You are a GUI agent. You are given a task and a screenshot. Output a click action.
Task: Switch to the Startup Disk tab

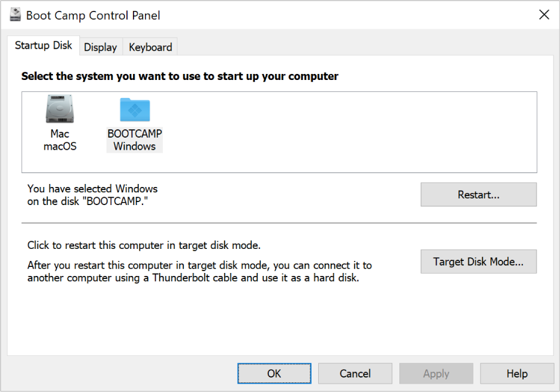coord(43,46)
